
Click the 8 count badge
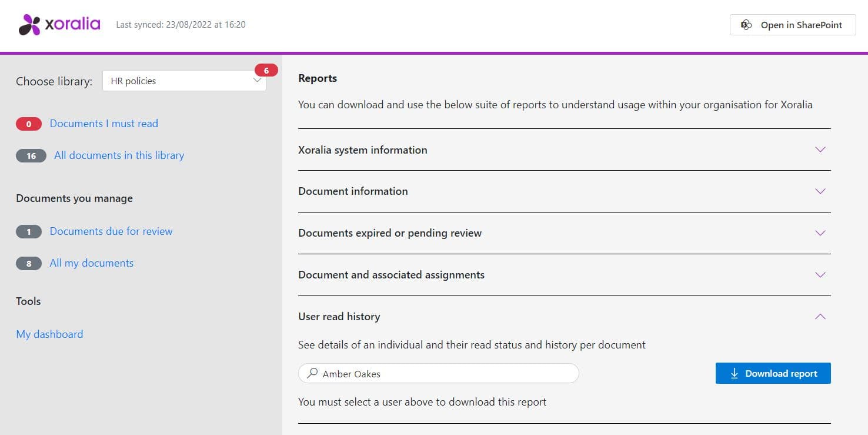click(29, 264)
